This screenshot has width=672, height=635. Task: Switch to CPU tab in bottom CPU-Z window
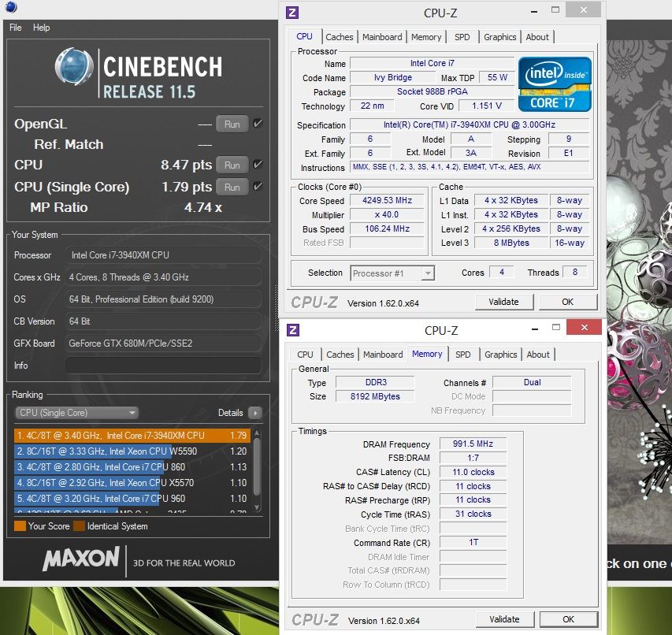pos(305,355)
